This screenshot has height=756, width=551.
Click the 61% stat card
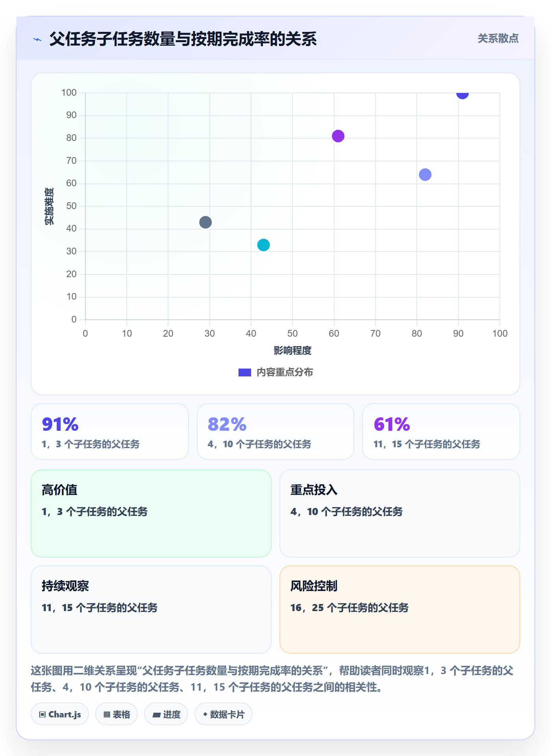coord(441,432)
